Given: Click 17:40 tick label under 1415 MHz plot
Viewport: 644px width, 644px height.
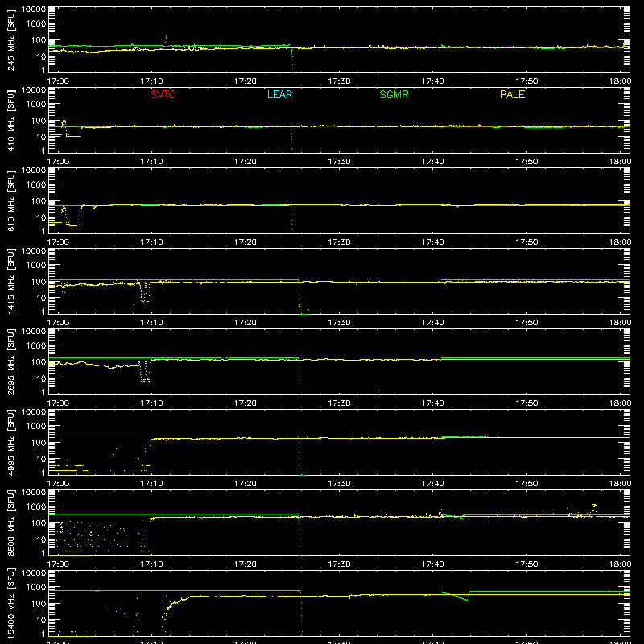Looking at the screenshot, I should [x=432, y=323].
